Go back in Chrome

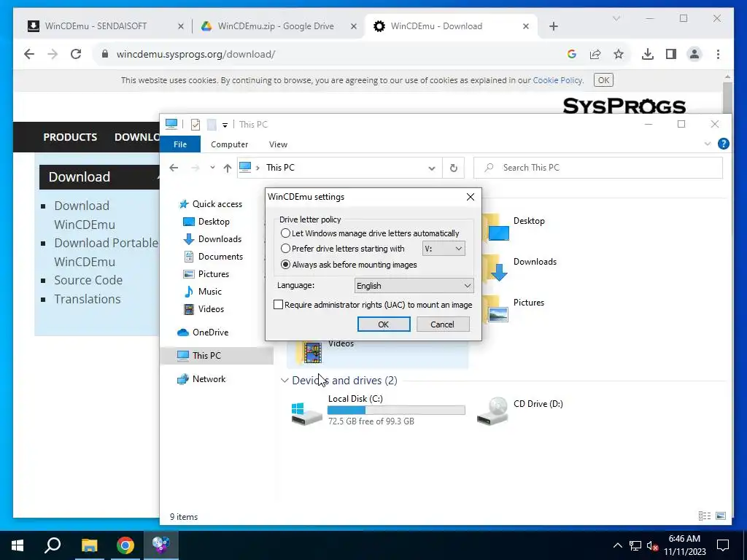(x=29, y=54)
